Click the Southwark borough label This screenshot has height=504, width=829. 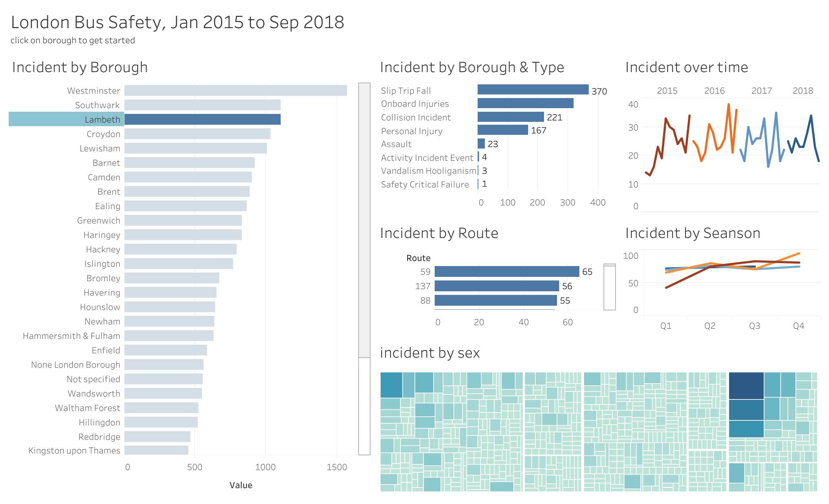click(97, 105)
